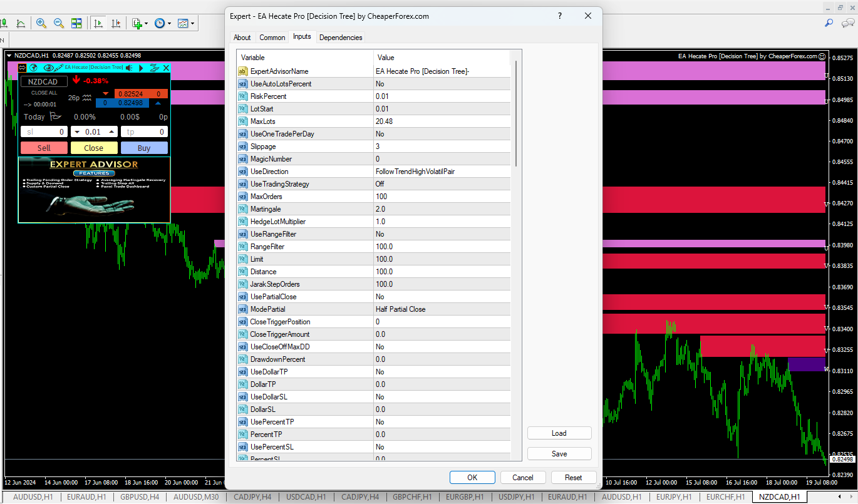858x504 pixels.
Task: Click the blue bid price box 0.82498
Action: pyautogui.click(x=123, y=103)
